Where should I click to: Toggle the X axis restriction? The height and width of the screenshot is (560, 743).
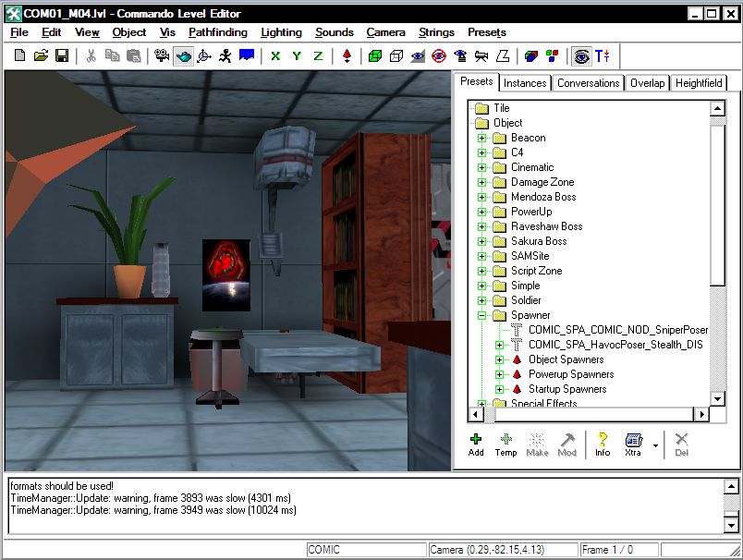pos(275,56)
